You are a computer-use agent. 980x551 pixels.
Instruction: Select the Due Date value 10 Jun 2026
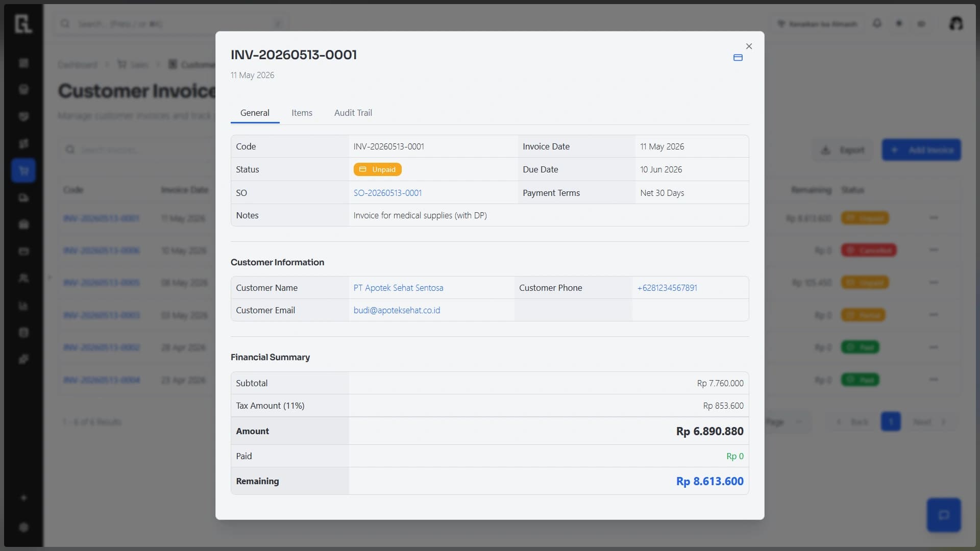click(661, 169)
